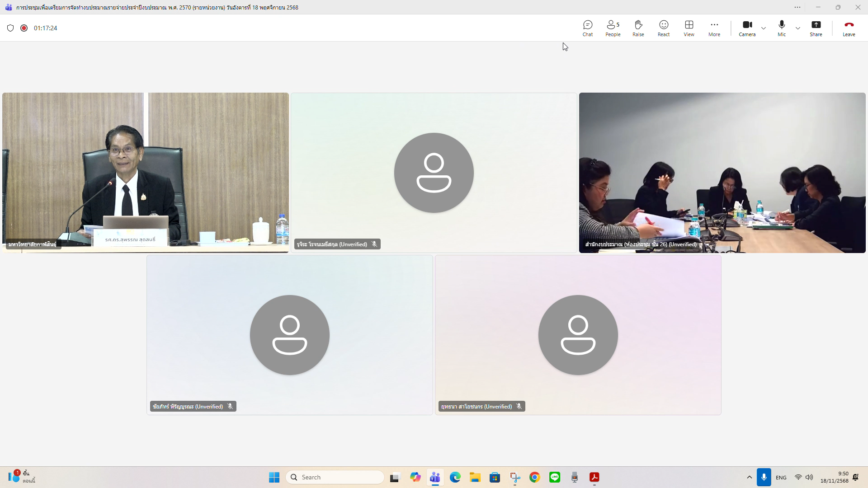Toggle the Mic mute state
The image size is (868, 488).
[x=781, y=28]
